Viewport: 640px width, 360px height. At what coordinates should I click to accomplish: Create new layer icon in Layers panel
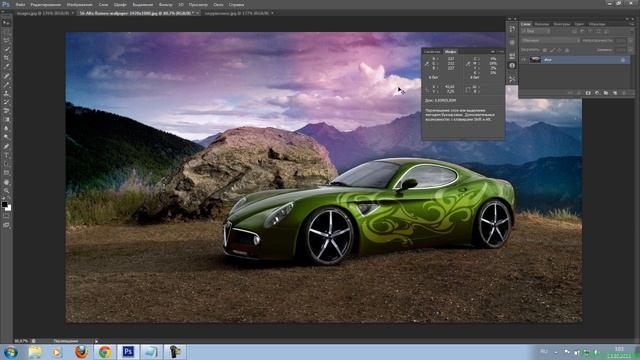tap(615, 93)
